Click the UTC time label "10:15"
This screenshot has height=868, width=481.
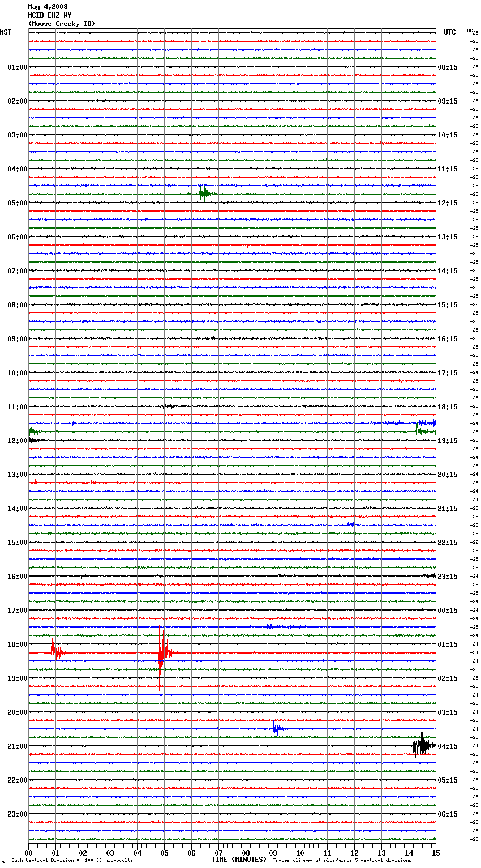(x=448, y=135)
